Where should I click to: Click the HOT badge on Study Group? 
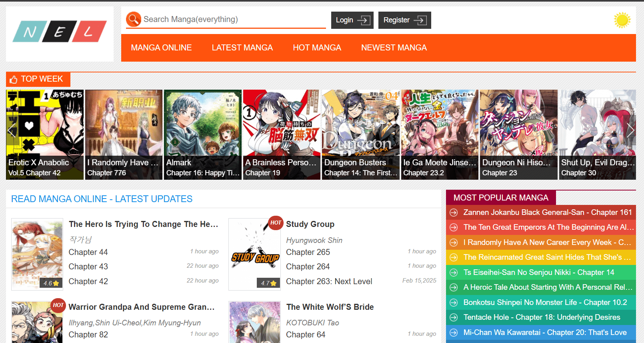276,223
